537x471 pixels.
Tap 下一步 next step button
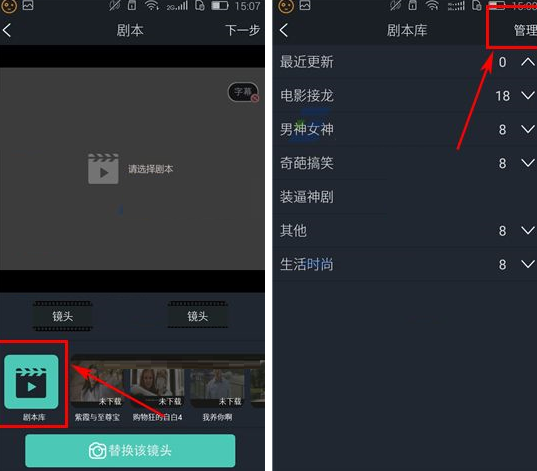(x=242, y=30)
